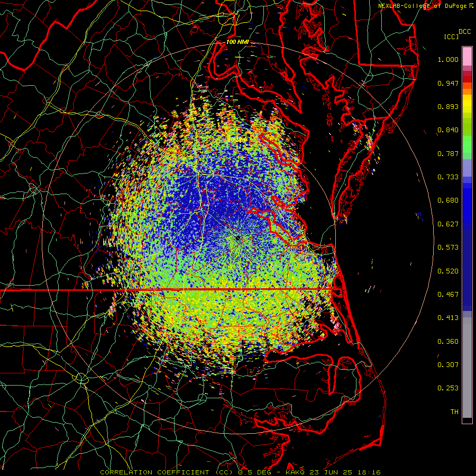Click the [CC] units label above the color bar

click(452, 36)
